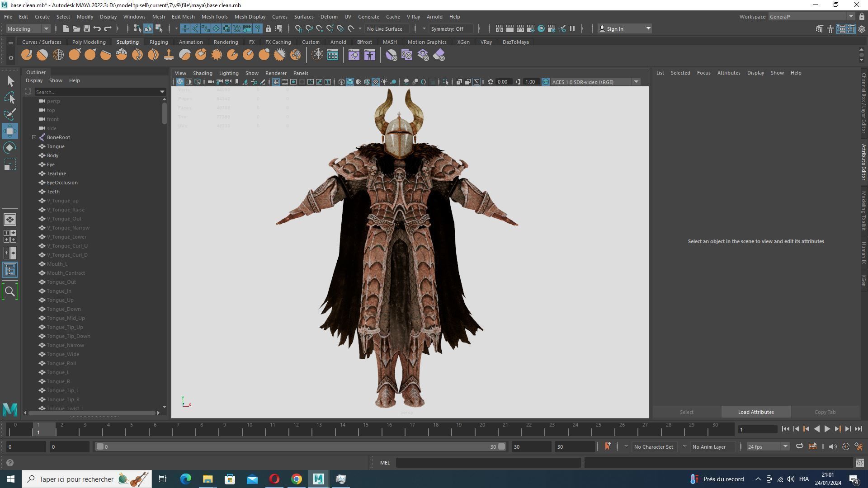Select single pane layout icon

click(10, 220)
